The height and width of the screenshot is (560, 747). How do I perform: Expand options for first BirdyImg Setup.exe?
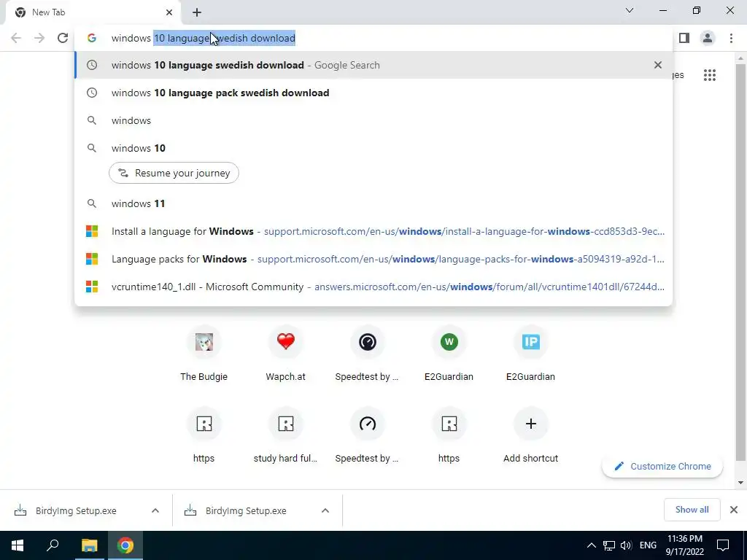[155, 510]
